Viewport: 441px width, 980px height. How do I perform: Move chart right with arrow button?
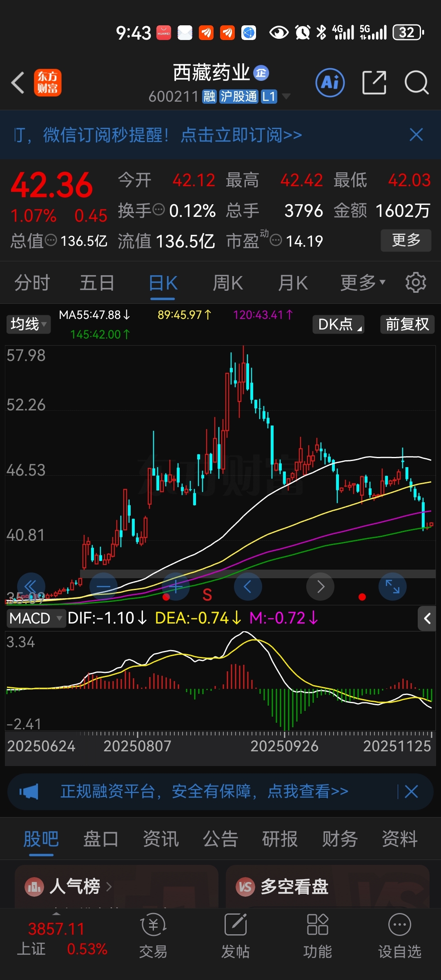point(321,587)
